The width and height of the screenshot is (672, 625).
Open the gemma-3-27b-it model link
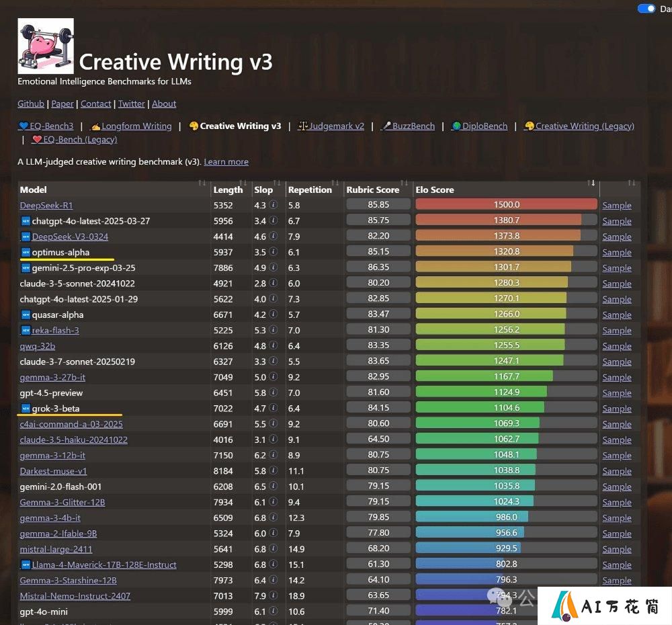point(52,377)
